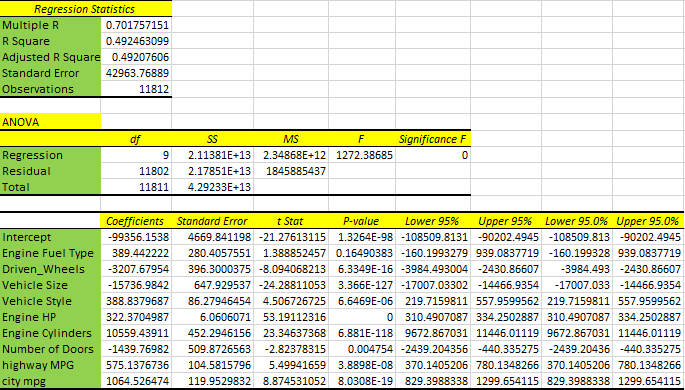
Task: Select Engine Cylinders coefficient 10559.43911
Action: point(136,333)
